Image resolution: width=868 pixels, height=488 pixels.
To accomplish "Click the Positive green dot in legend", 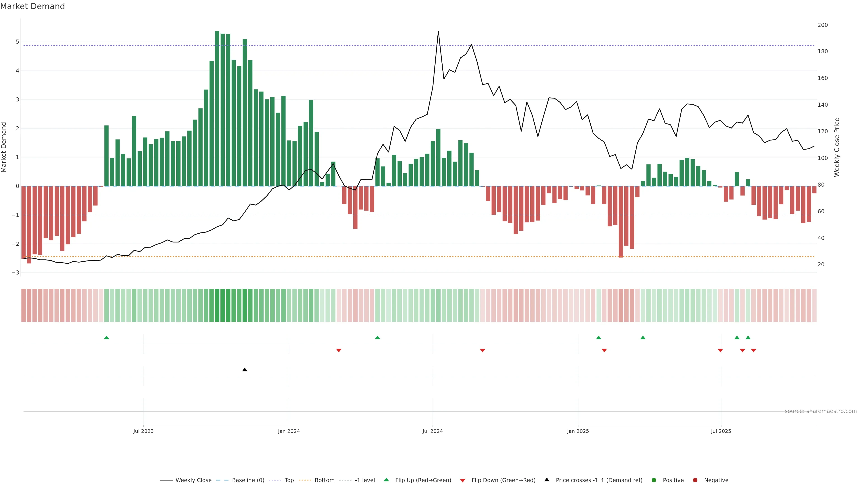I will pyautogui.click(x=654, y=480).
